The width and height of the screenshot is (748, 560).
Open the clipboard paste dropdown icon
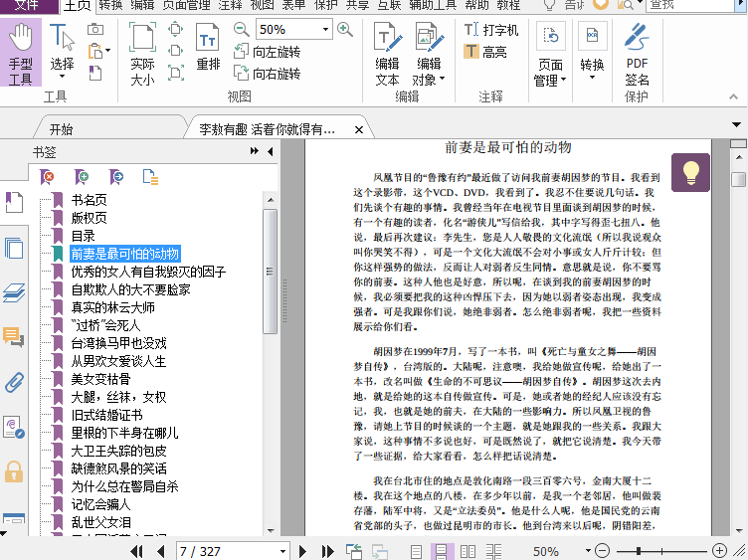[x=99, y=51]
